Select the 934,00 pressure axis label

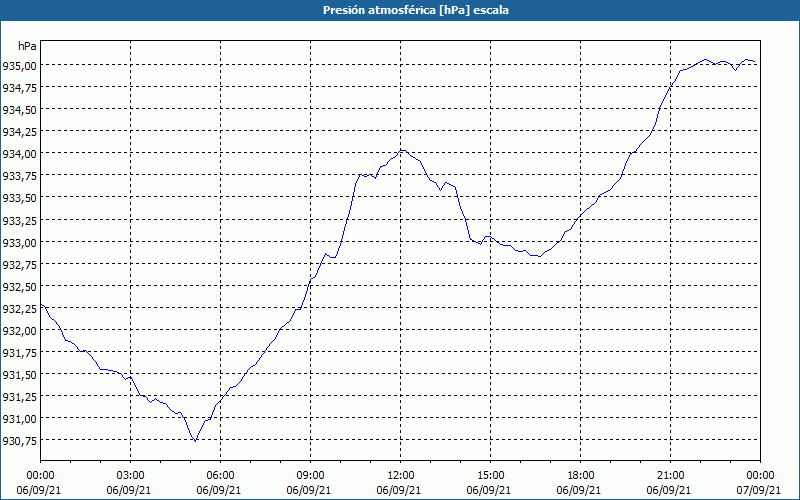(19, 154)
